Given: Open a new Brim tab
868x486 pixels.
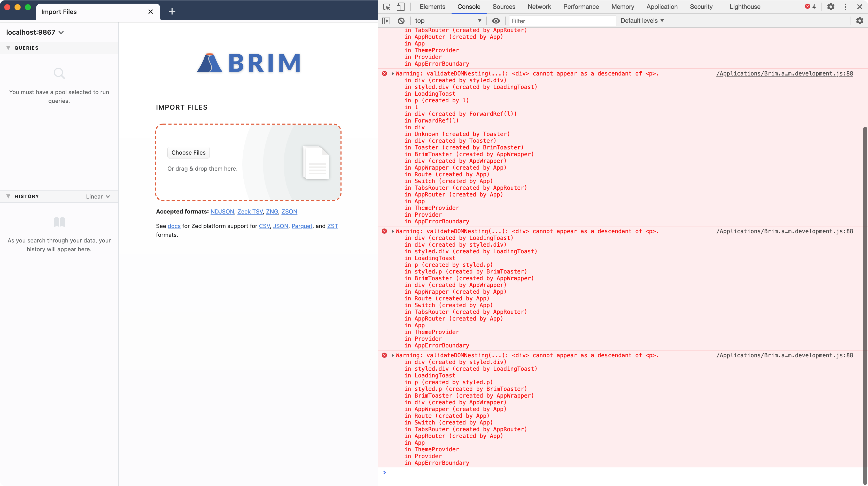Looking at the screenshot, I should (172, 11).
